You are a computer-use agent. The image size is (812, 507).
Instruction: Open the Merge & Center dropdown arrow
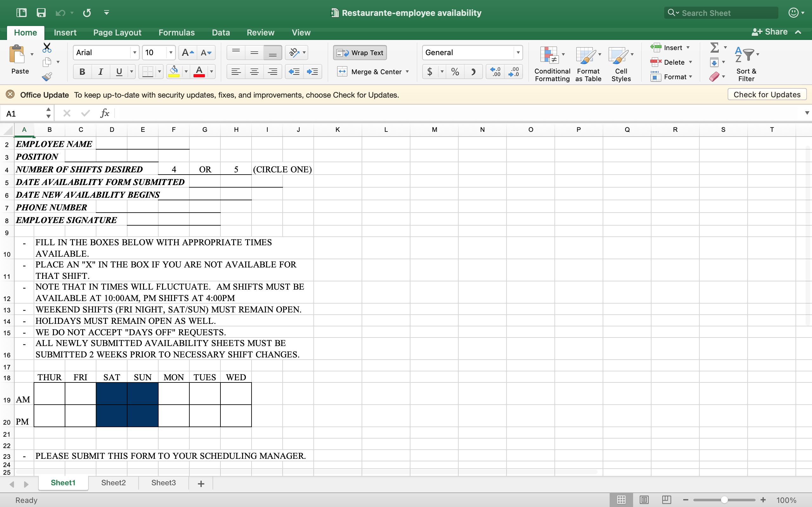(x=407, y=71)
